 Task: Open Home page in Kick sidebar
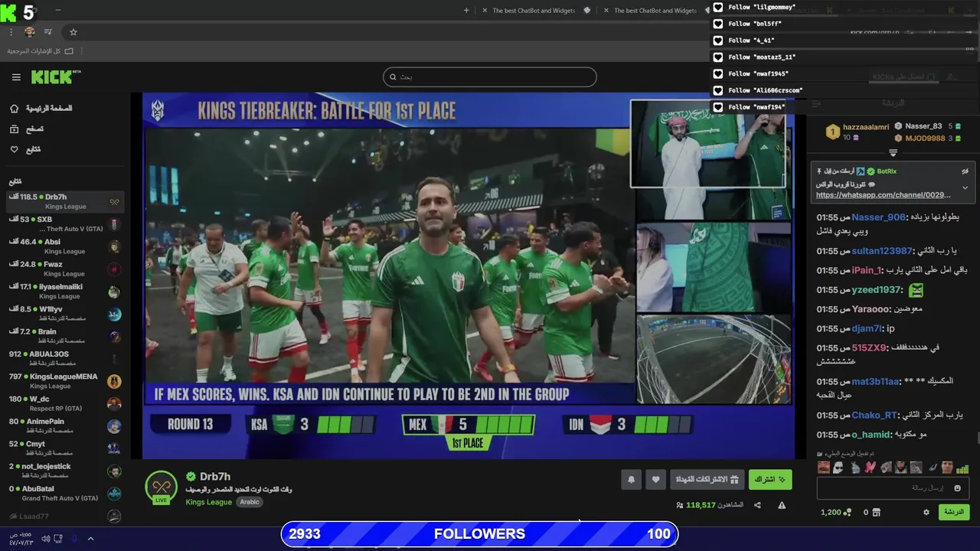pos(43,109)
